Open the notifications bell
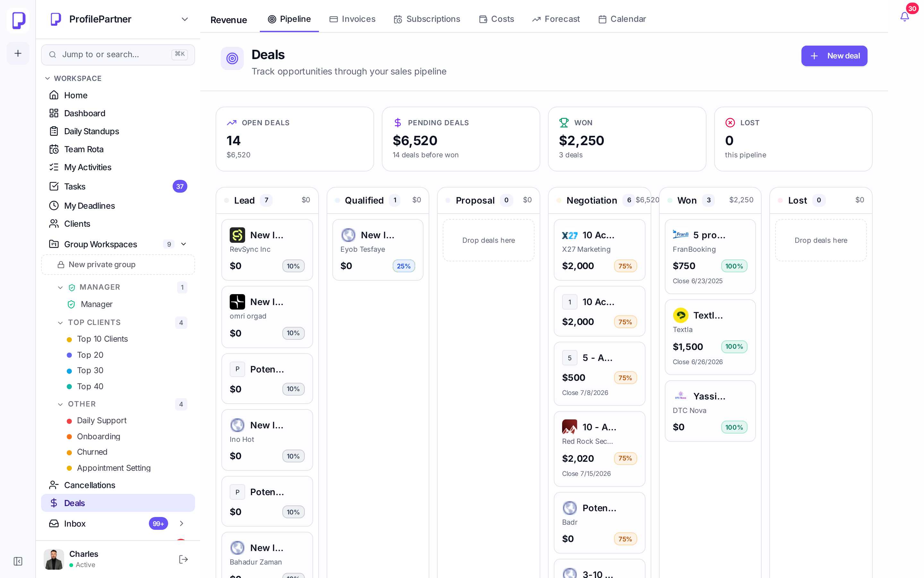The width and height of the screenshot is (924, 578). 904,17
